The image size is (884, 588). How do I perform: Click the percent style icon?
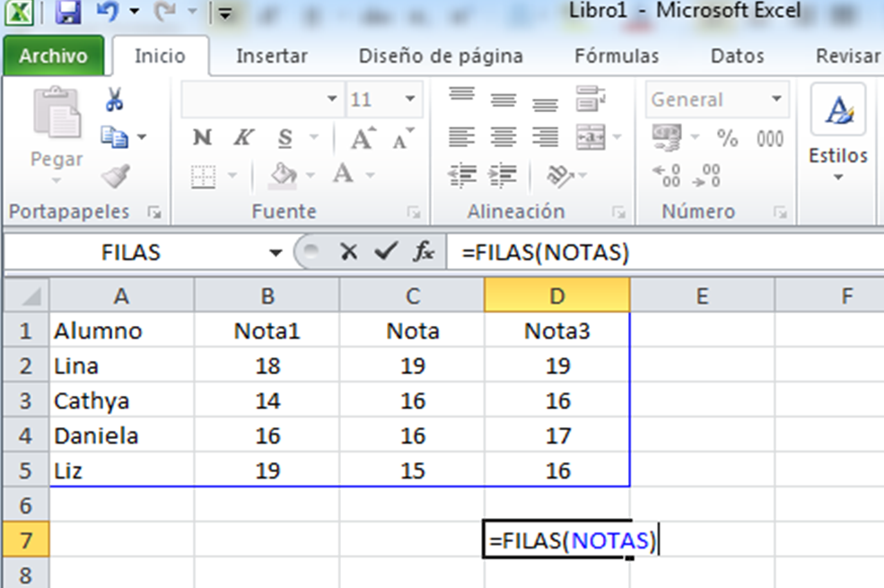[x=727, y=138]
